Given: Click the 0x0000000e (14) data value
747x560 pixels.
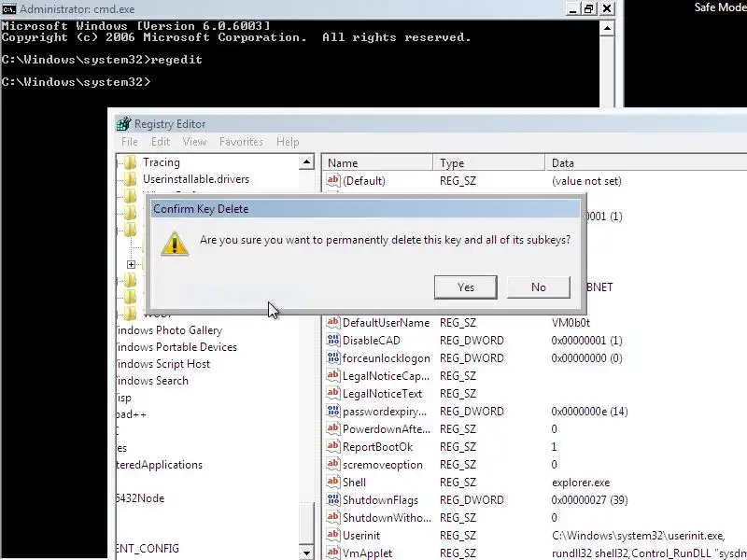Looking at the screenshot, I should [590, 411].
